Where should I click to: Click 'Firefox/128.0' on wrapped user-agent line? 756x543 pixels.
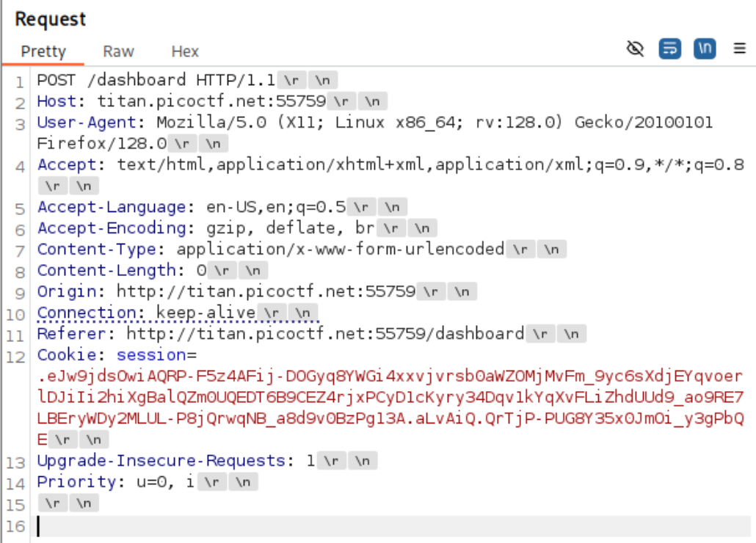tap(102, 144)
